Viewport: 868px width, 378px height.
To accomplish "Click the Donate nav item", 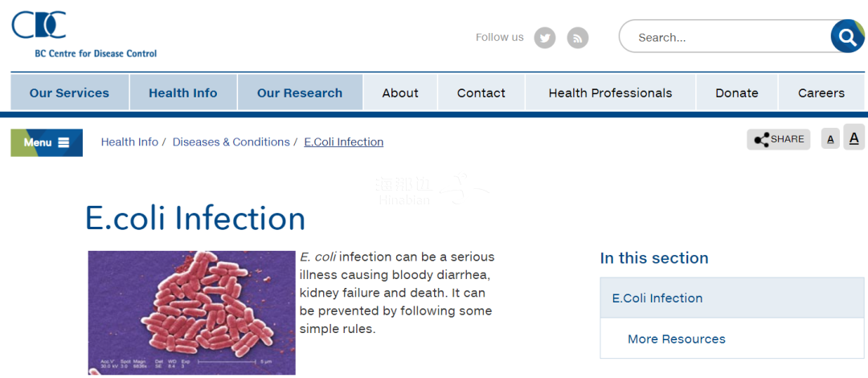I will 737,92.
